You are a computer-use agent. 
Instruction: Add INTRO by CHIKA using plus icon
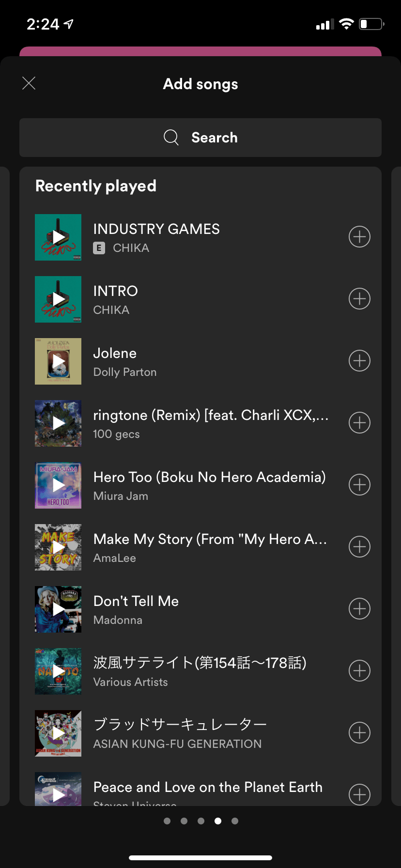[x=359, y=299]
